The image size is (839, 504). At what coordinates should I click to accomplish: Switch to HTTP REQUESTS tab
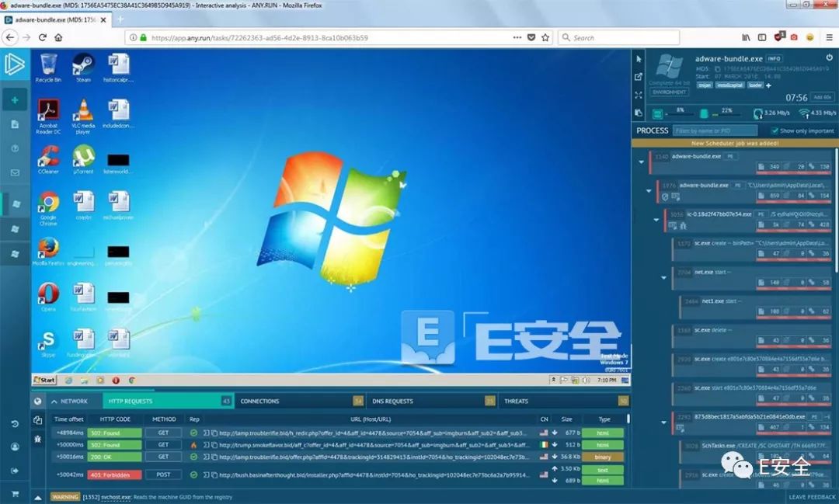pyautogui.click(x=169, y=401)
